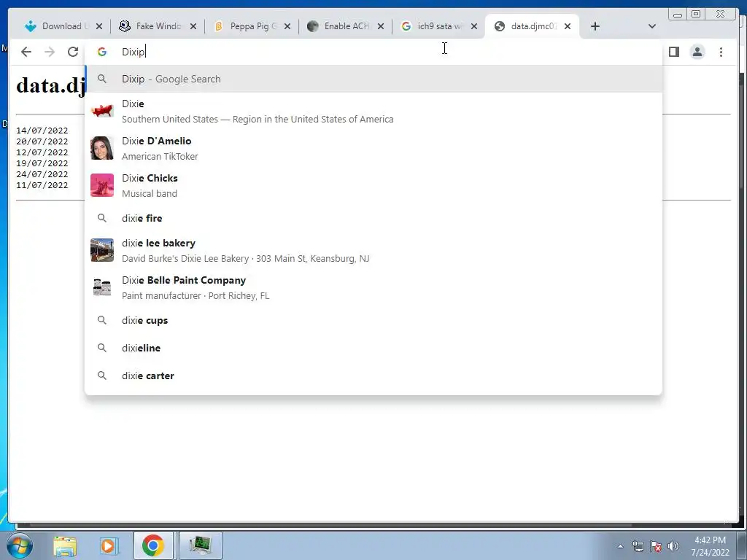
Task: Click the magnifier beside dixieline
Action: [102, 348]
